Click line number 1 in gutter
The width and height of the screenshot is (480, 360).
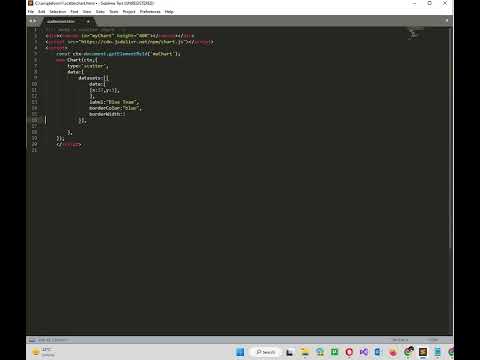tap(35, 30)
